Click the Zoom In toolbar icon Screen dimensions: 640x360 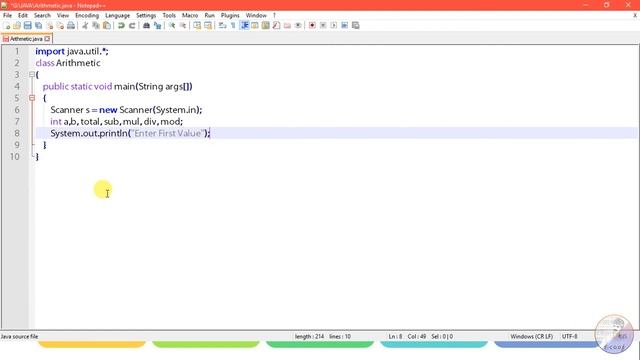[172, 26]
